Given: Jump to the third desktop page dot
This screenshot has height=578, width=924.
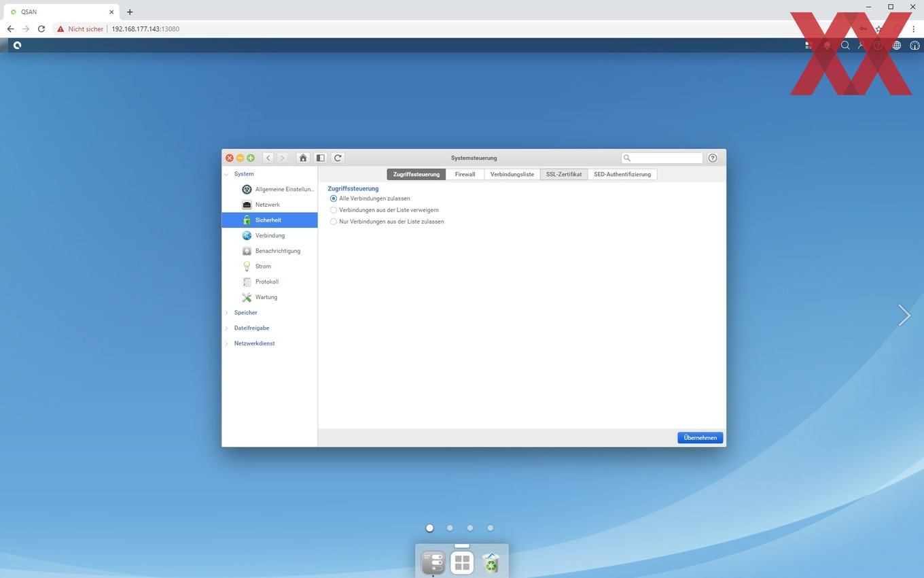Looking at the screenshot, I should pyautogui.click(x=470, y=528).
